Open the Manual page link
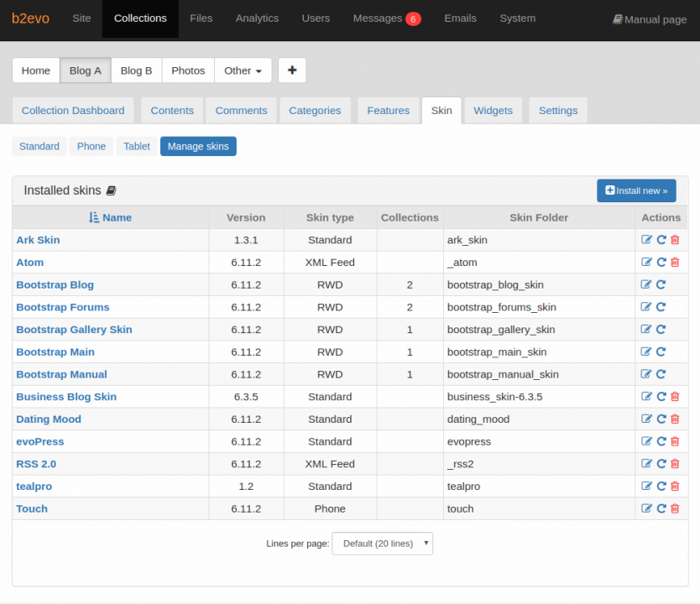 click(x=650, y=19)
